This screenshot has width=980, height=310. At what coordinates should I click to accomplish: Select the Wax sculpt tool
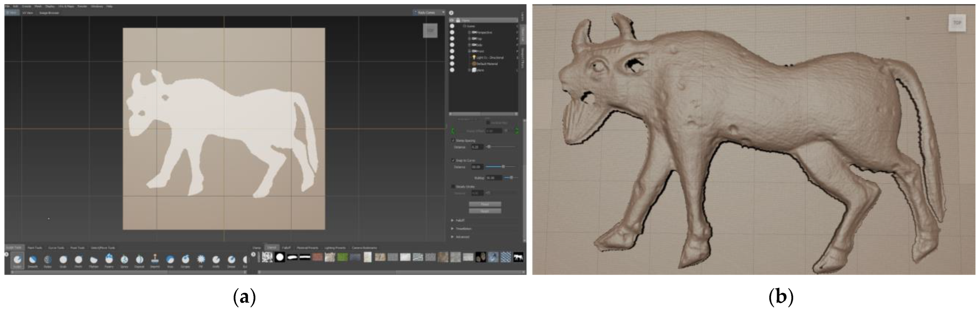pyautogui.click(x=170, y=260)
